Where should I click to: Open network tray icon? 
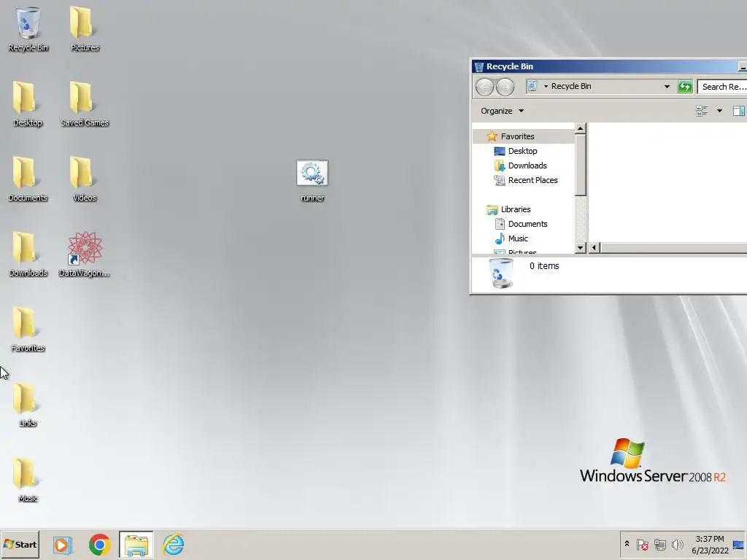point(659,544)
